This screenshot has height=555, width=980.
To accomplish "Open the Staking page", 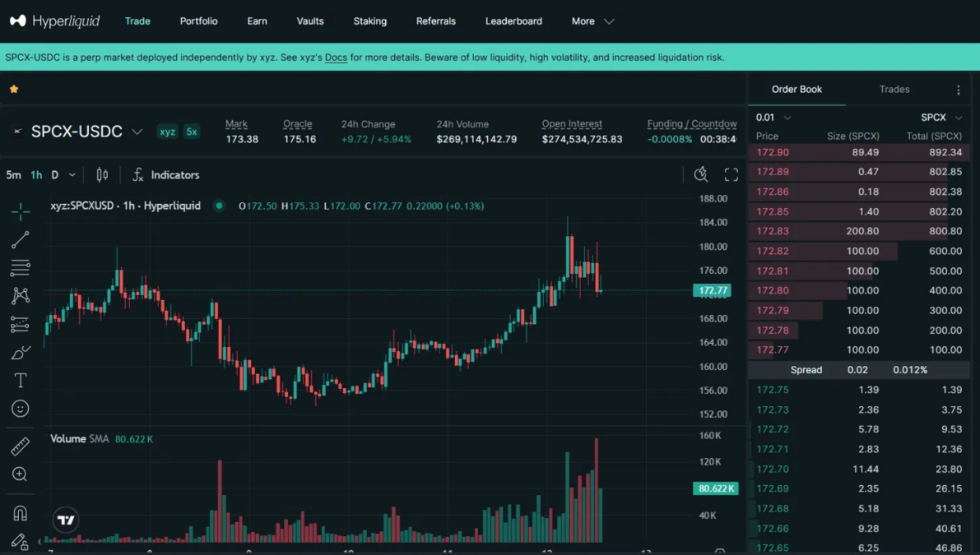I will click(370, 21).
